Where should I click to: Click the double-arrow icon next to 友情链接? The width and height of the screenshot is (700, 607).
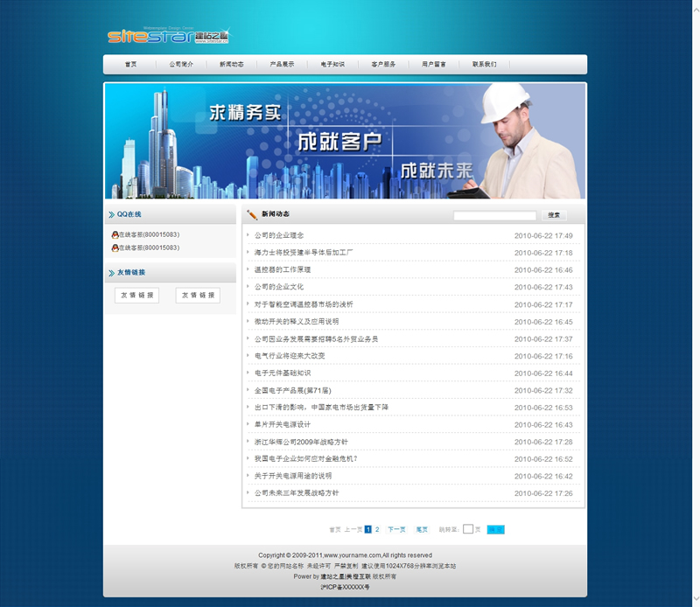pyautogui.click(x=111, y=273)
